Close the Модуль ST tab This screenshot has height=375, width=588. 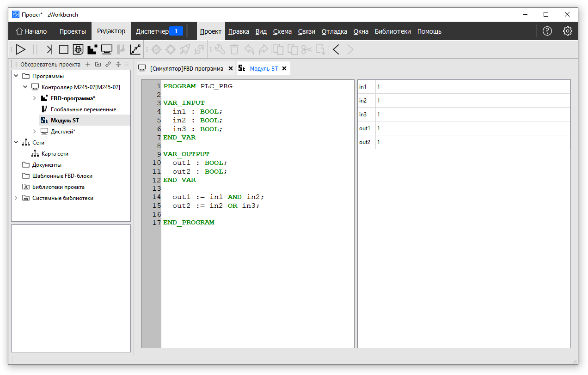(284, 69)
